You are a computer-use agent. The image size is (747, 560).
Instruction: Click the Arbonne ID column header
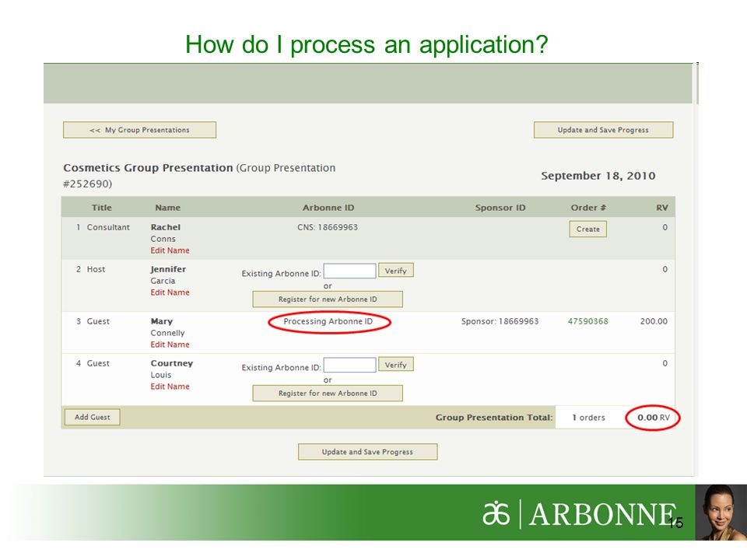(328, 208)
